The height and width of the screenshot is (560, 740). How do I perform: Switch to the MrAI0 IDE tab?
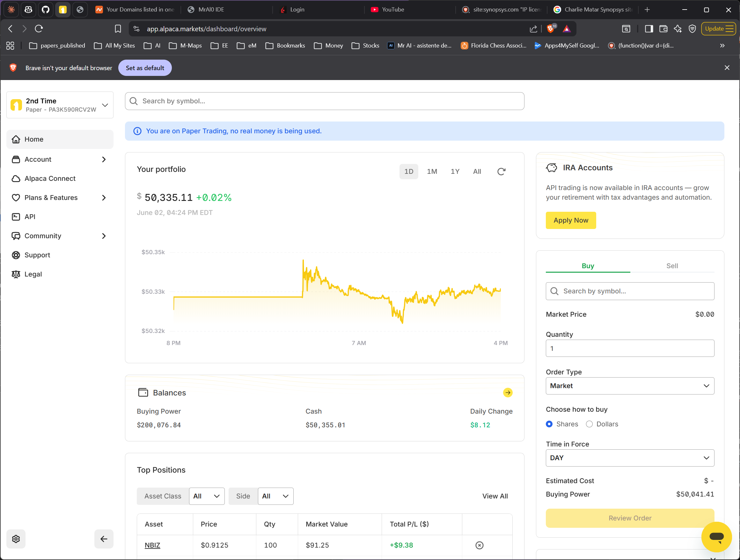click(x=226, y=10)
